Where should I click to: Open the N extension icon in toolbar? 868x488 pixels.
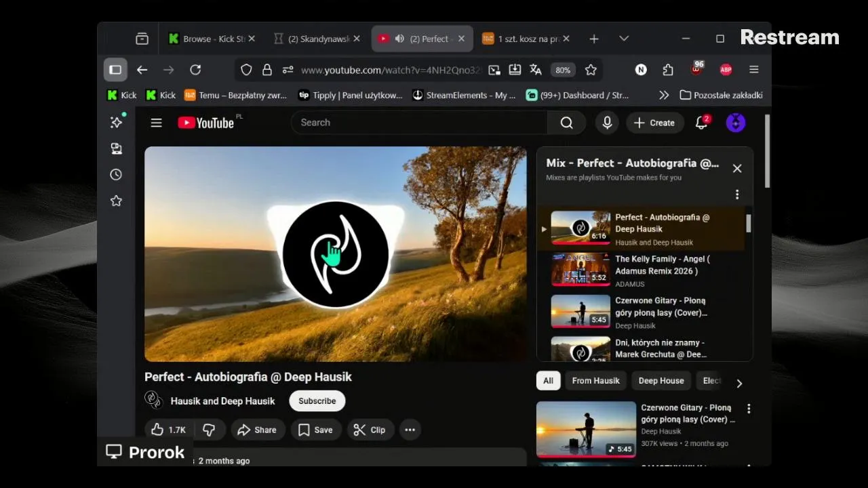tap(641, 70)
